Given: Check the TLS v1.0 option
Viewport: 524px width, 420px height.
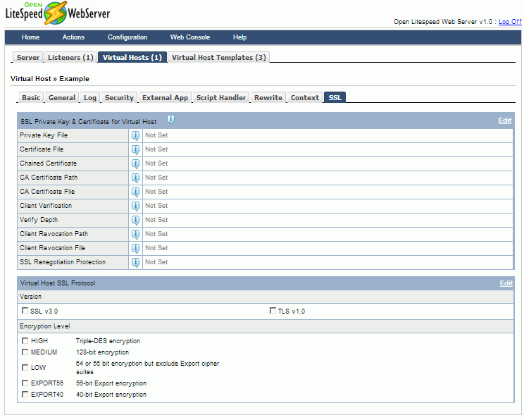Looking at the screenshot, I should [273, 311].
